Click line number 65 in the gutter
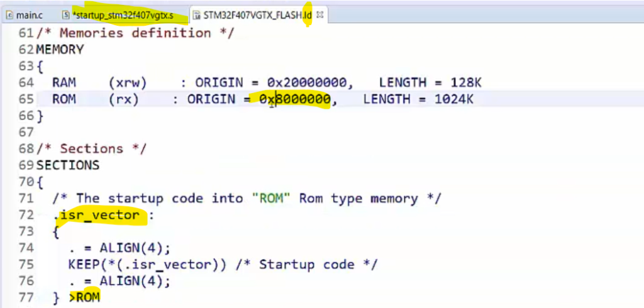The height and width of the screenshot is (308, 644). 26,99
